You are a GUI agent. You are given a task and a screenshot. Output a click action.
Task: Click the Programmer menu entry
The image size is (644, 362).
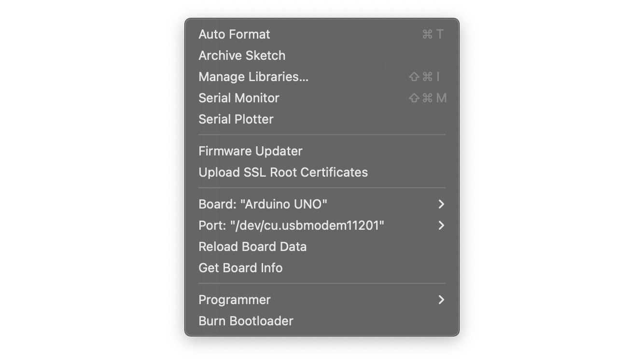click(235, 300)
